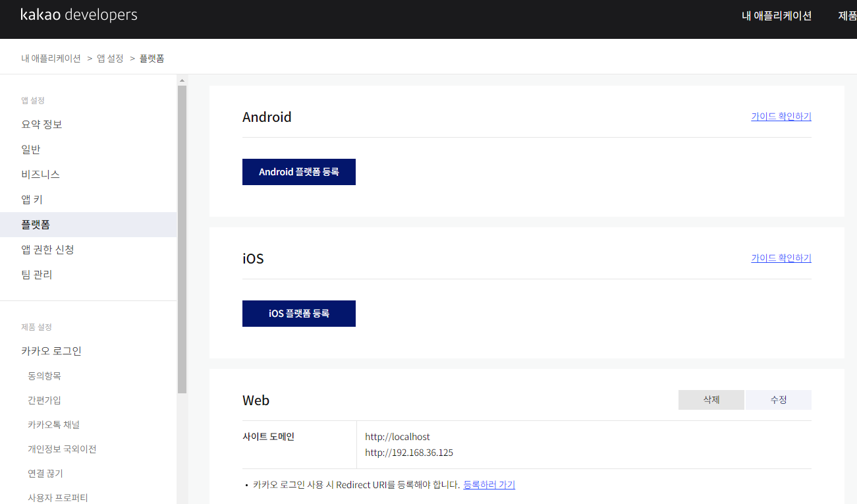Screen dimensions: 857x504
Task: Go to 내 애플리케이션 breadcrumb link
Action: (51, 59)
